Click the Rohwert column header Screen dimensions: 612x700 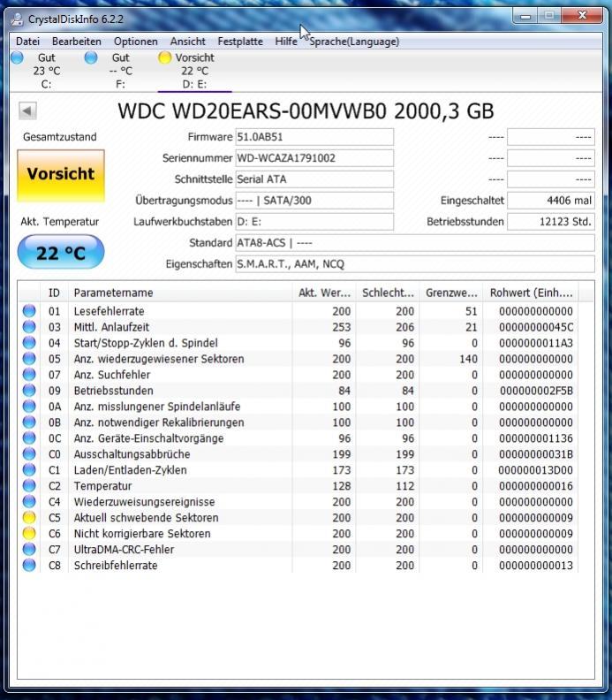click(x=531, y=293)
